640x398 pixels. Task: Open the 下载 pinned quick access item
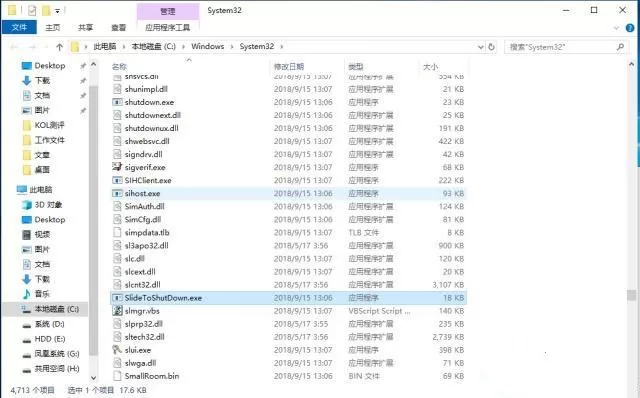pos(37,80)
